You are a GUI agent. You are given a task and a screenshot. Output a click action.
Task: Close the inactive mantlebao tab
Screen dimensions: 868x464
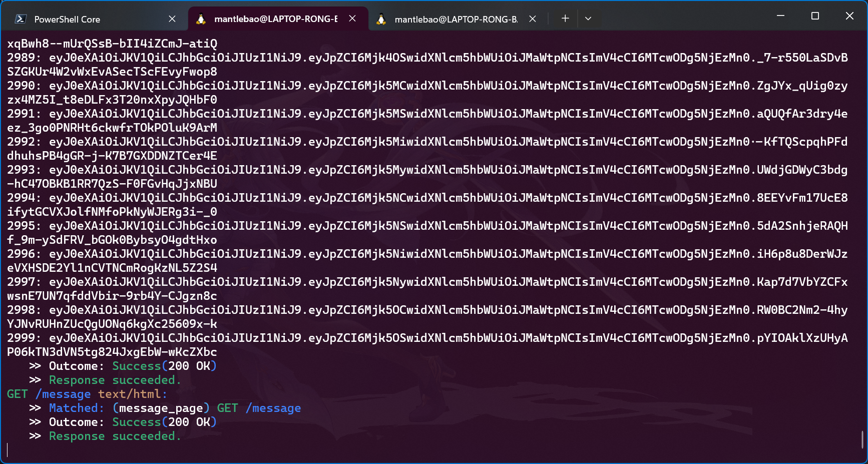[533, 19]
